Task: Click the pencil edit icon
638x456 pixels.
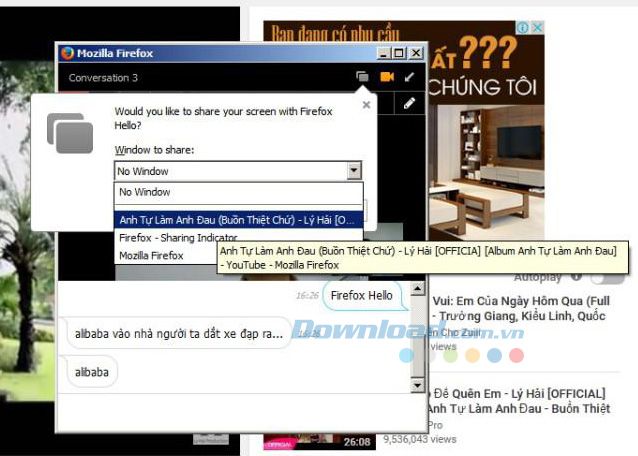Action: [x=409, y=103]
